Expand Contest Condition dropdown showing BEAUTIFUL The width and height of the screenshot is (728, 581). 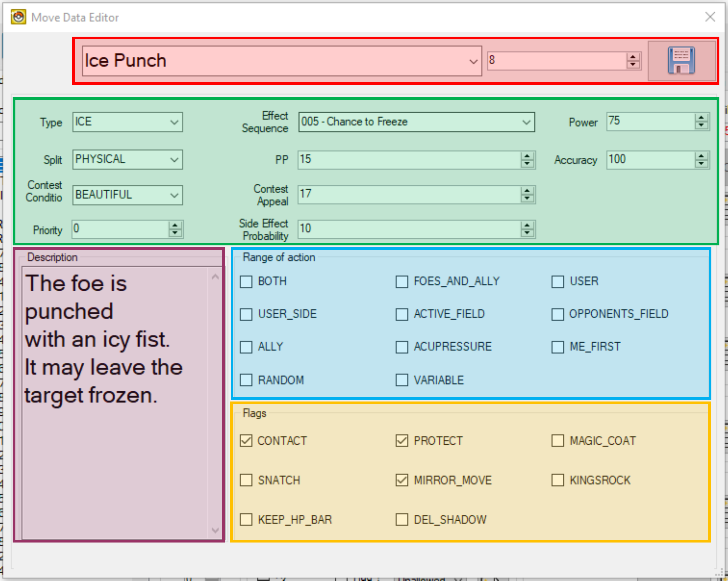click(x=174, y=195)
